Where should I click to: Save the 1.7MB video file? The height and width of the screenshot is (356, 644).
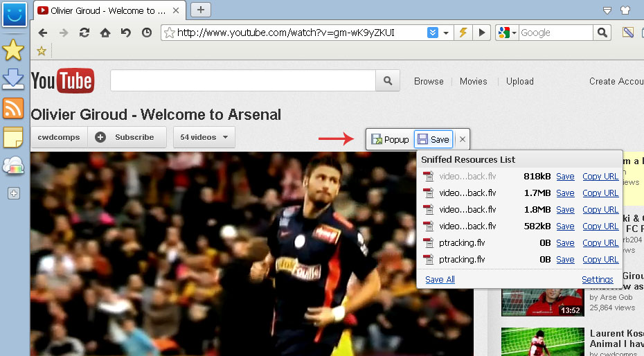(x=565, y=193)
